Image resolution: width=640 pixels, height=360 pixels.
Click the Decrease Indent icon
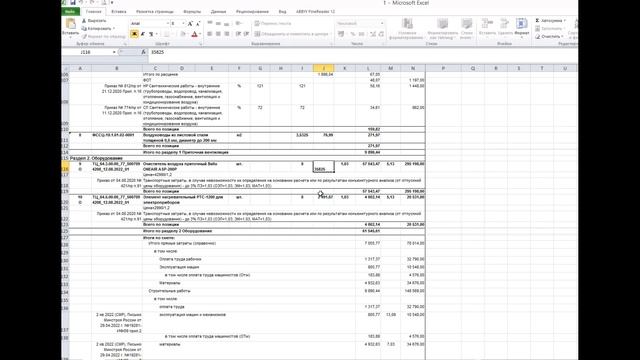[238, 34]
